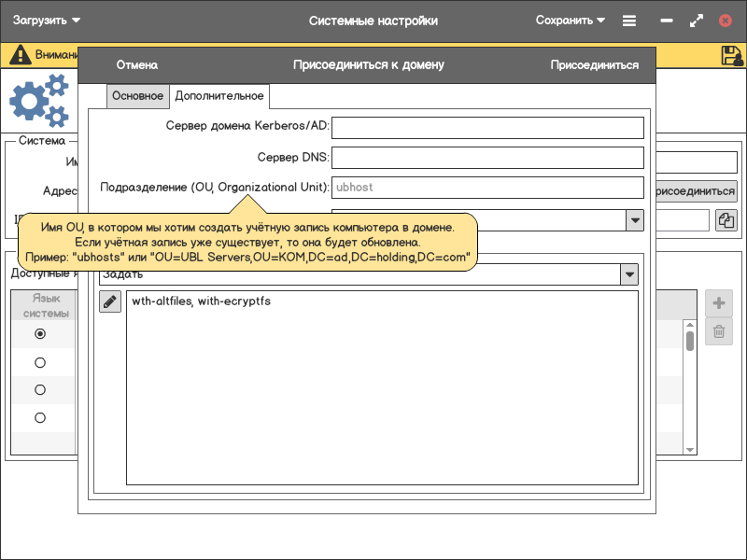Screen dimensions: 747x560
Task: Expand the Задать combo box
Action: [x=630, y=274]
